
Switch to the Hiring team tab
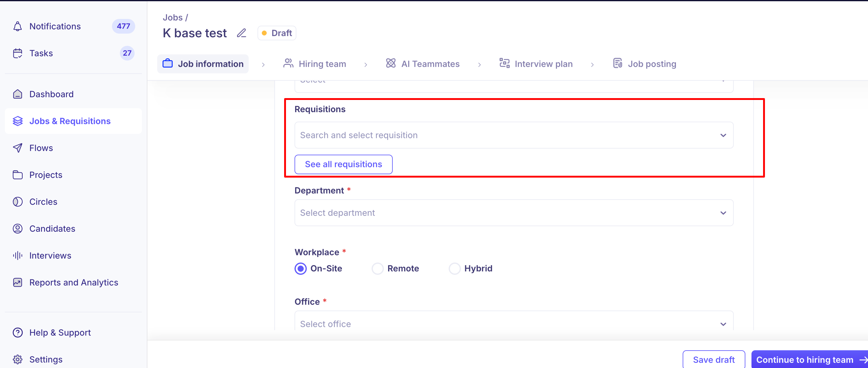(x=315, y=64)
